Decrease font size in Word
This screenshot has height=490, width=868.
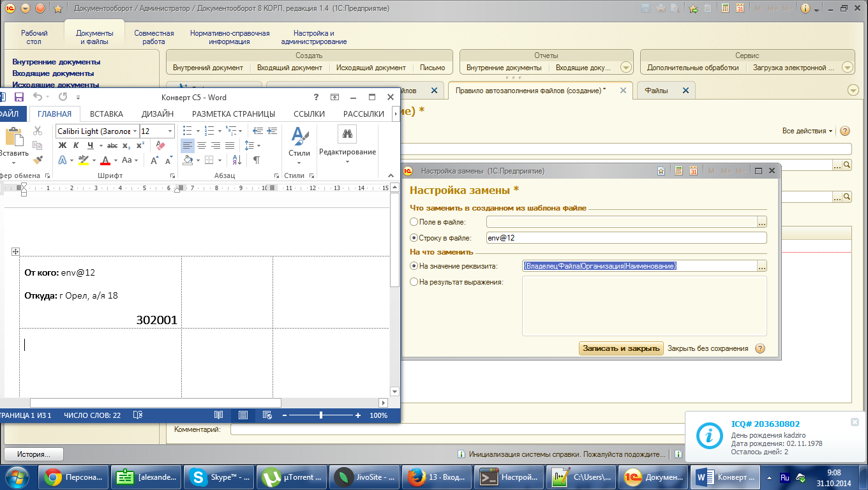click(168, 160)
